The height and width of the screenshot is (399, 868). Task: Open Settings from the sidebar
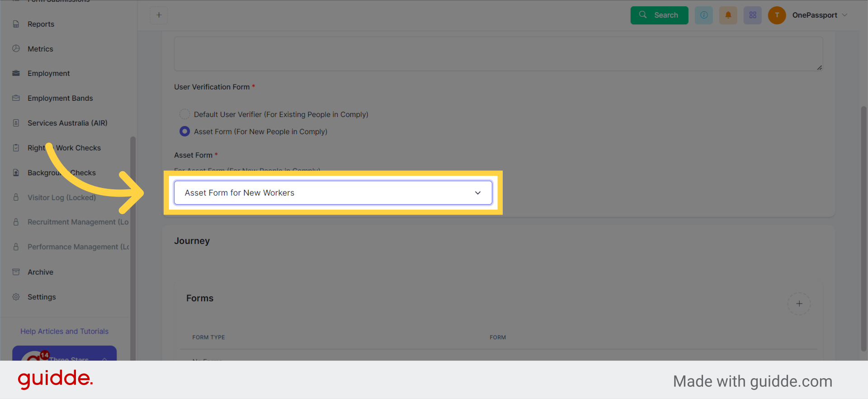42,297
